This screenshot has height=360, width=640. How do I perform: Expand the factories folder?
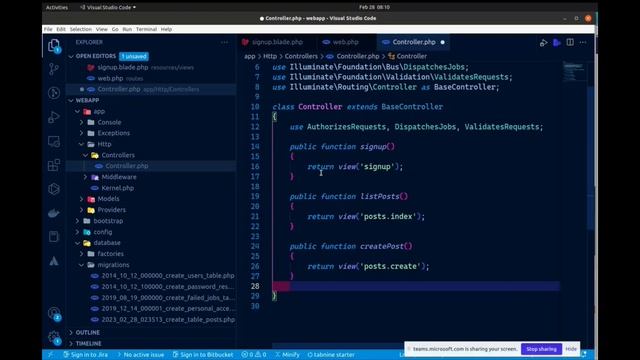coord(82,254)
